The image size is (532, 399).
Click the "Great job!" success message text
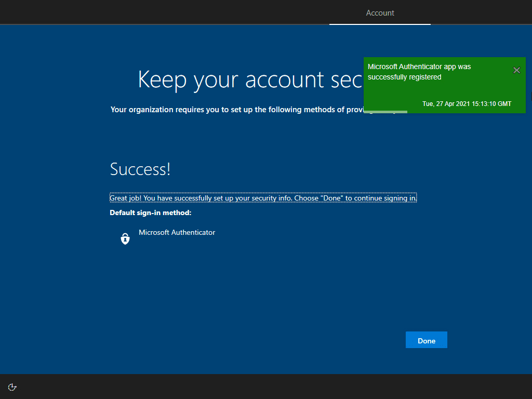(x=263, y=198)
